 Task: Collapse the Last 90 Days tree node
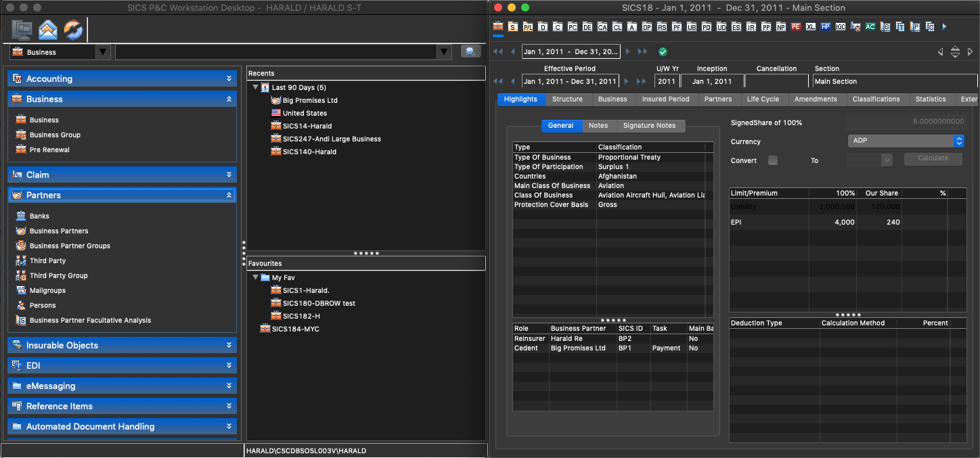coord(256,87)
